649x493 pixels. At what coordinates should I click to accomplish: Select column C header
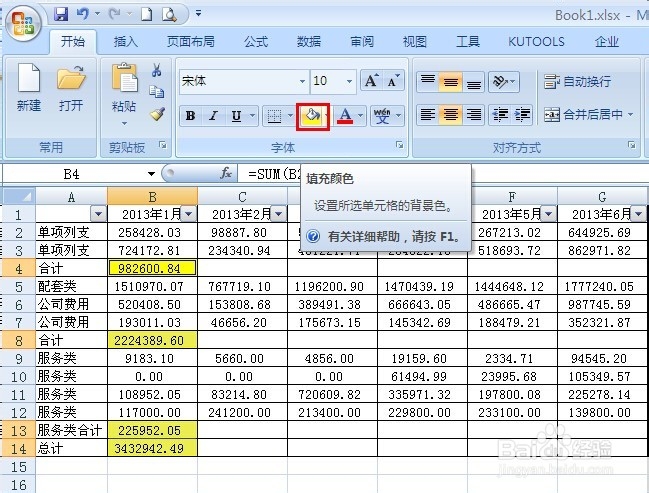(x=243, y=196)
